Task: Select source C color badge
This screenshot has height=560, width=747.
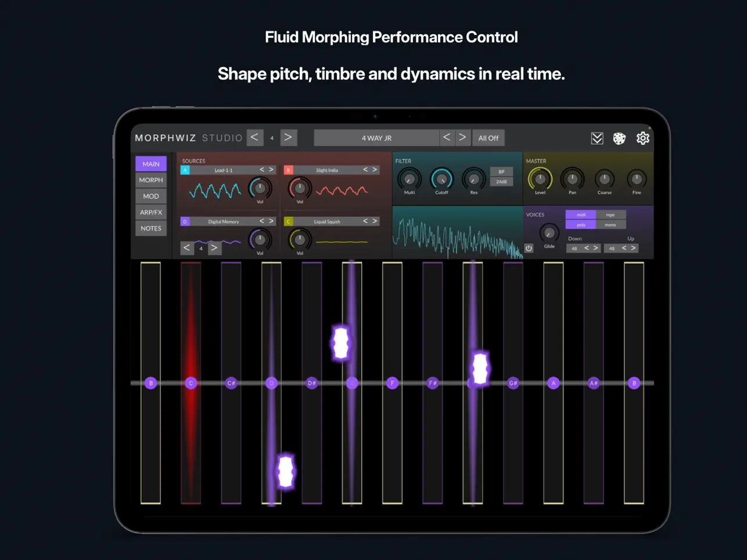Action: tap(288, 221)
